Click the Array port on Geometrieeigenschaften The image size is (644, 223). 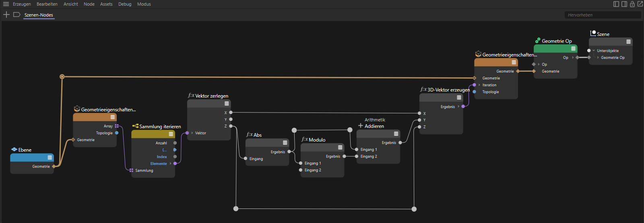pyautogui.click(x=117, y=126)
